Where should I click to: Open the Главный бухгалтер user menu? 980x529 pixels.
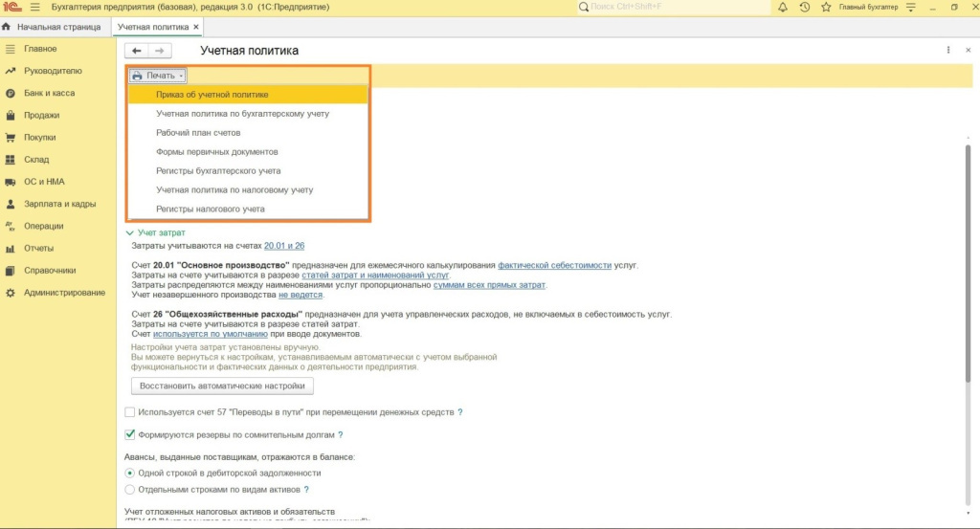[x=868, y=8]
